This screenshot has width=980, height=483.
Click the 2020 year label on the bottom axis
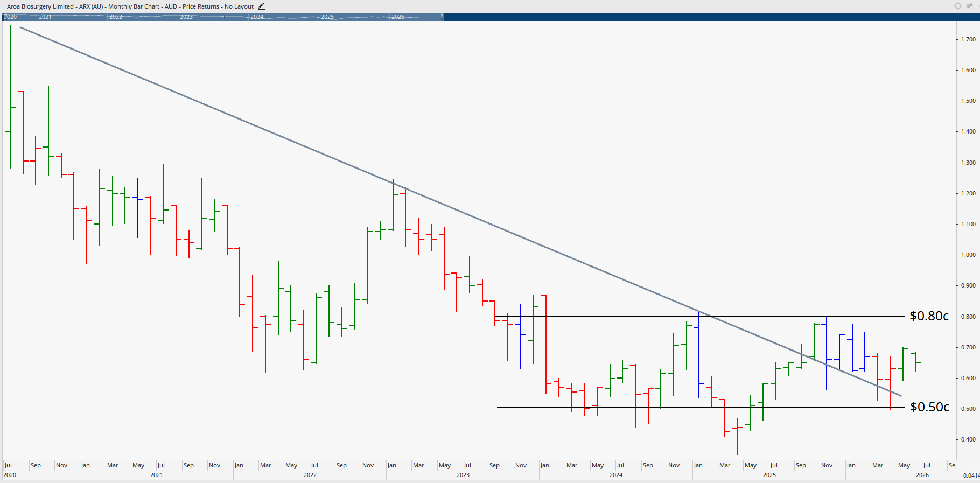[10, 475]
